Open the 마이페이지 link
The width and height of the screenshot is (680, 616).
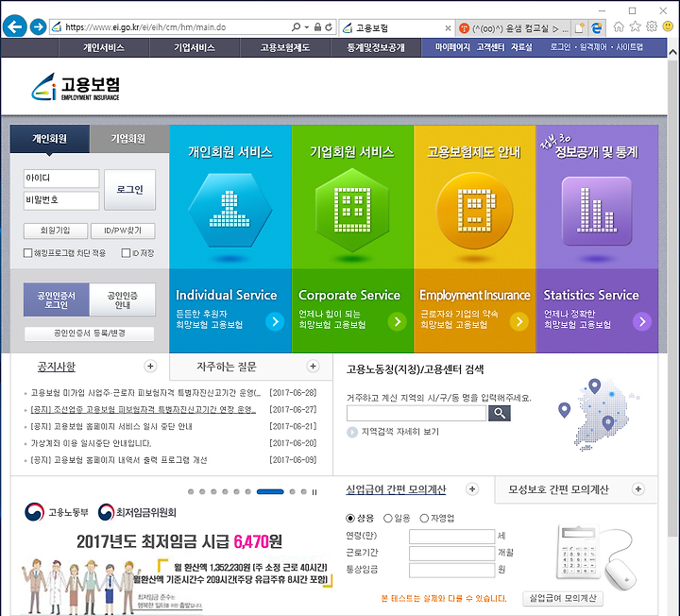pyautogui.click(x=452, y=47)
